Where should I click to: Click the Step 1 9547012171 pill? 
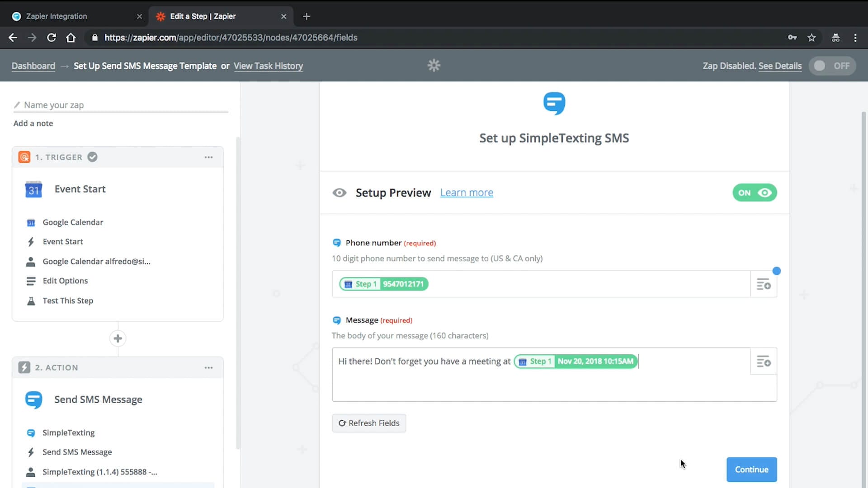384,284
